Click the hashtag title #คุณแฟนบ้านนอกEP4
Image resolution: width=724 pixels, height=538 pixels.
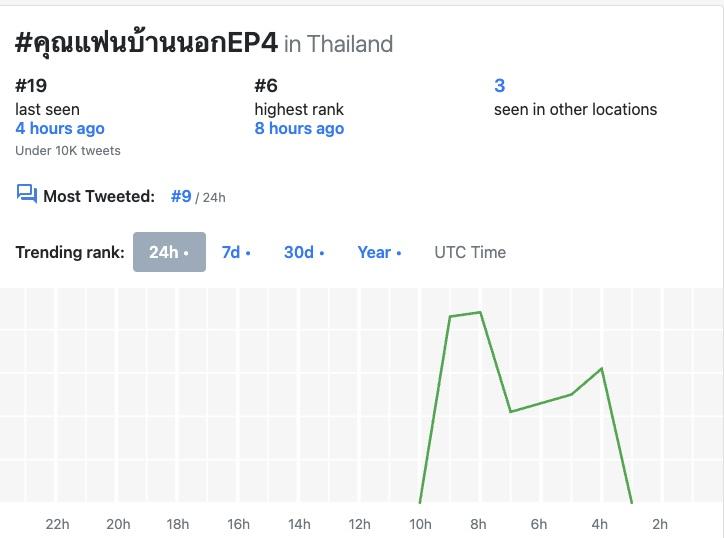tap(146, 43)
